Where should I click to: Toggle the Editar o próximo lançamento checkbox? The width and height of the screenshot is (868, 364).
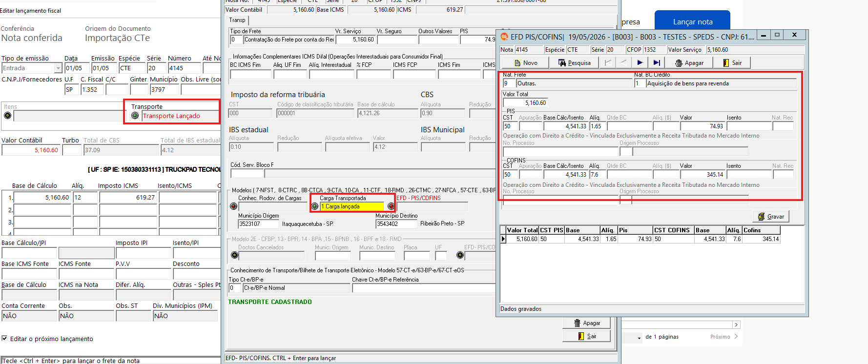[x=4, y=339]
